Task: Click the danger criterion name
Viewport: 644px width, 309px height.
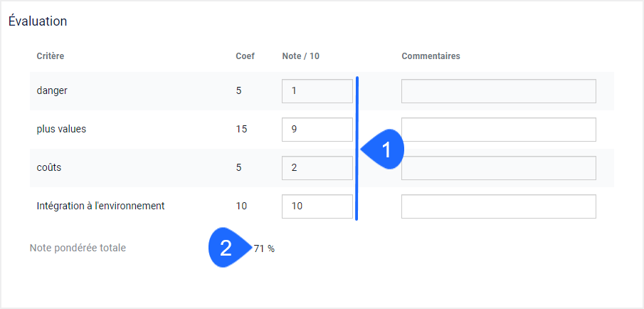Action: [52, 91]
